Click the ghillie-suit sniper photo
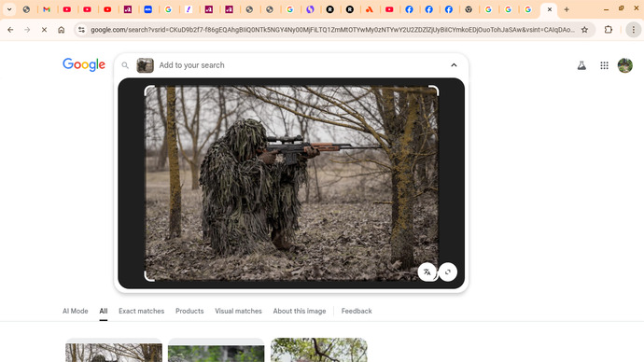644x362 pixels. coord(291,183)
